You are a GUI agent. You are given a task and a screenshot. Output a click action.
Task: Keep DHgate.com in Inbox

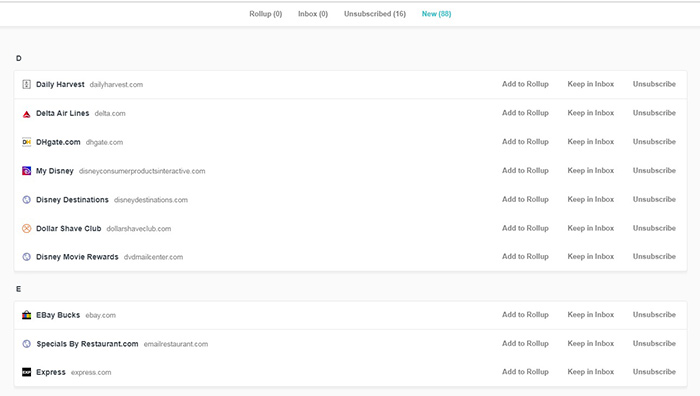click(x=591, y=142)
